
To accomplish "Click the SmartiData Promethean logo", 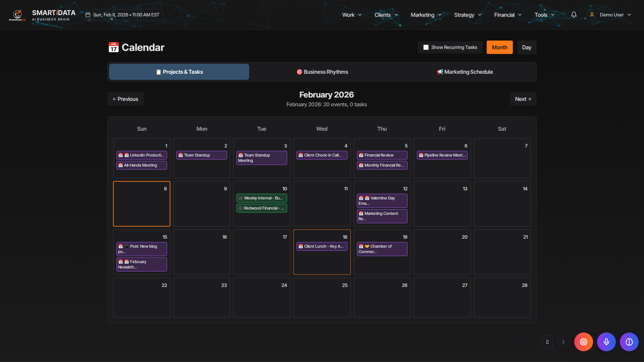I will click(x=17, y=15).
